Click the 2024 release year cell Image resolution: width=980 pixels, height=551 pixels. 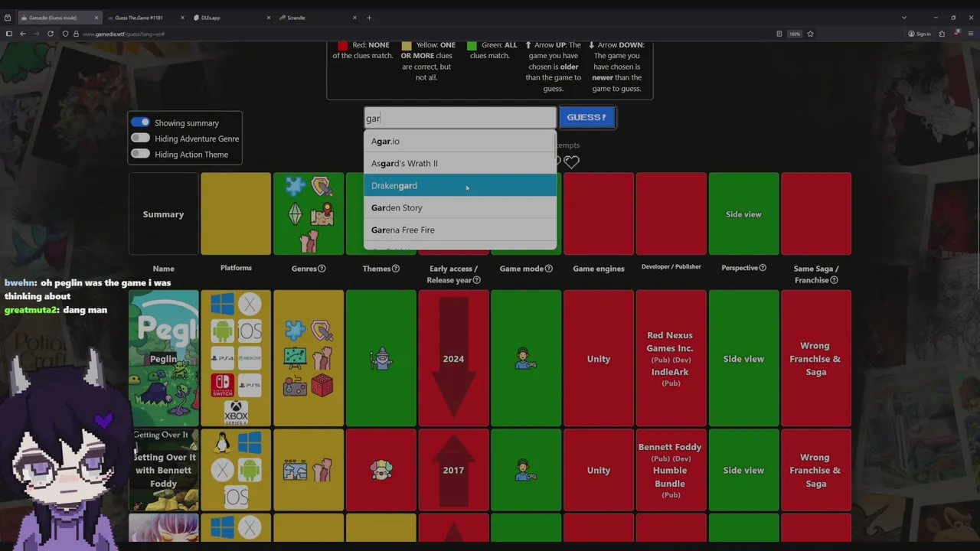(x=453, y=359)
